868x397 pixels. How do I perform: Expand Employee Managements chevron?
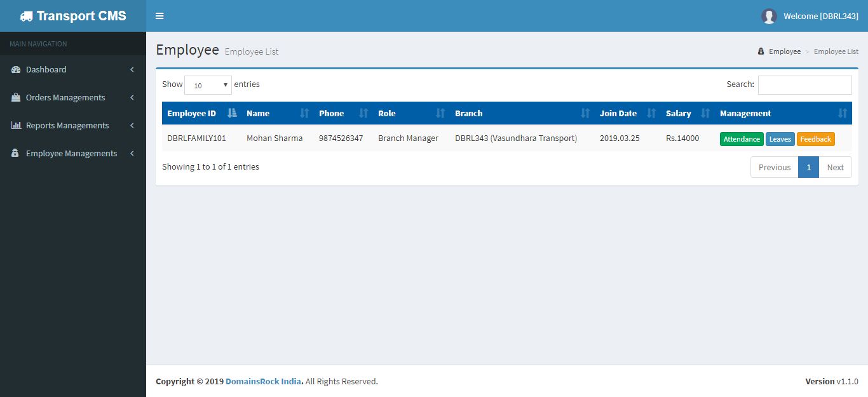(x=132, y=153)
